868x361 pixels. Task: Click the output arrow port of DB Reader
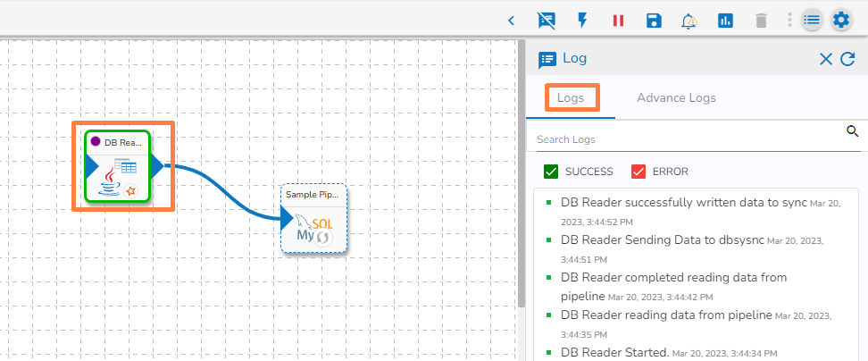click(x=157, y=165)
